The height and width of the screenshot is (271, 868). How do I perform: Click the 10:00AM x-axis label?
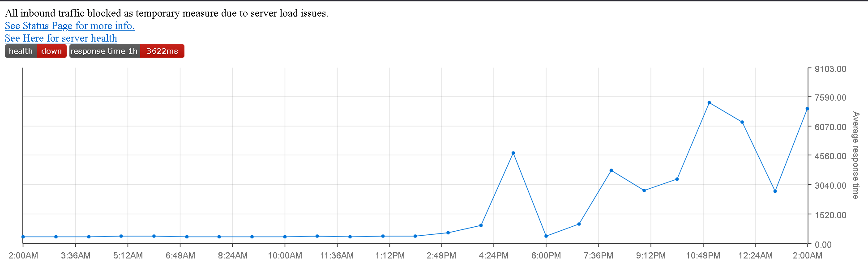click(285, 256)
